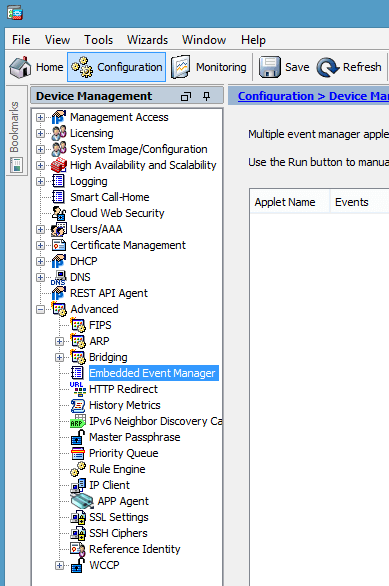389x586 pixels.
Task: Pin the Device Management panel
Action: (206, 96)
